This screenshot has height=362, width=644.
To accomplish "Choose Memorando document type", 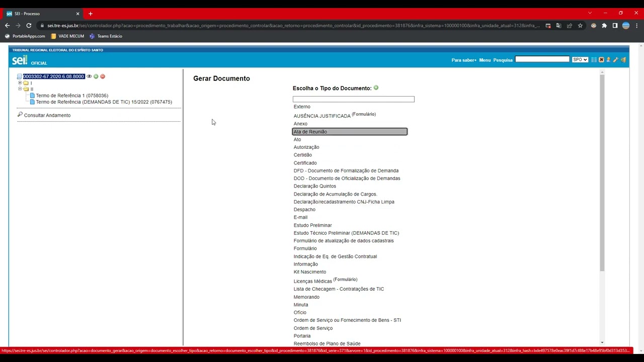I will tap(306, 297).
